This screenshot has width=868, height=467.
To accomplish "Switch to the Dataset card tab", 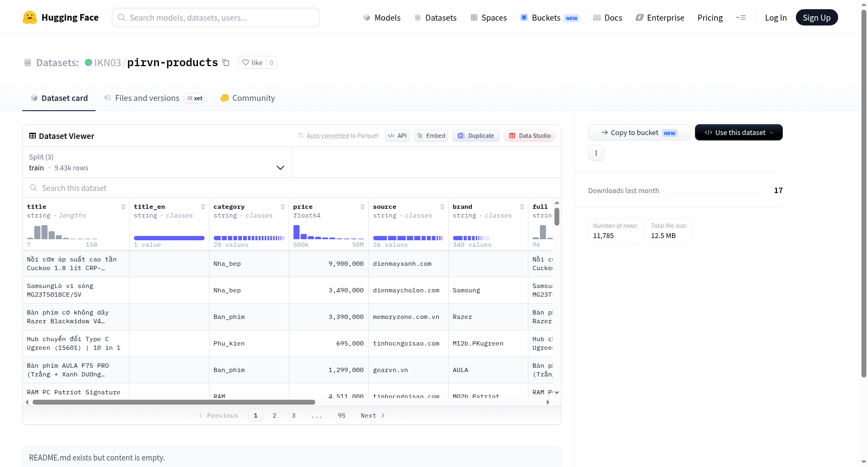I will pyautogui.click(x=59, y=98).
